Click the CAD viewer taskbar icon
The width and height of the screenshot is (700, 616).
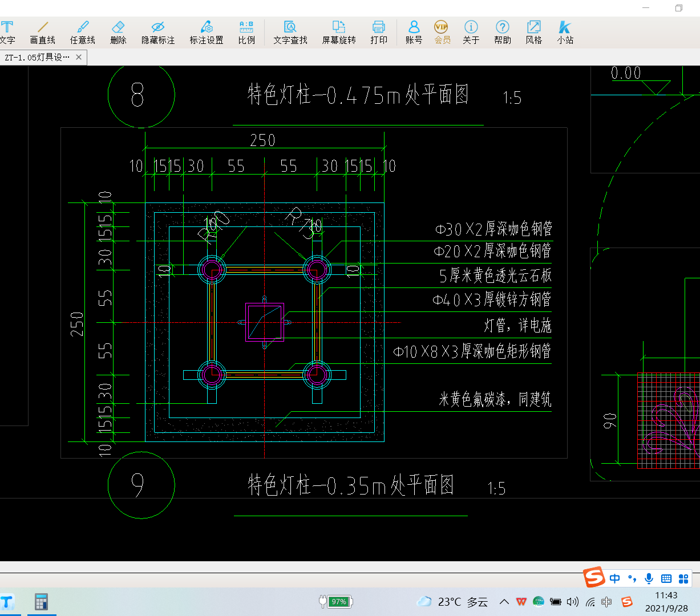7,602
